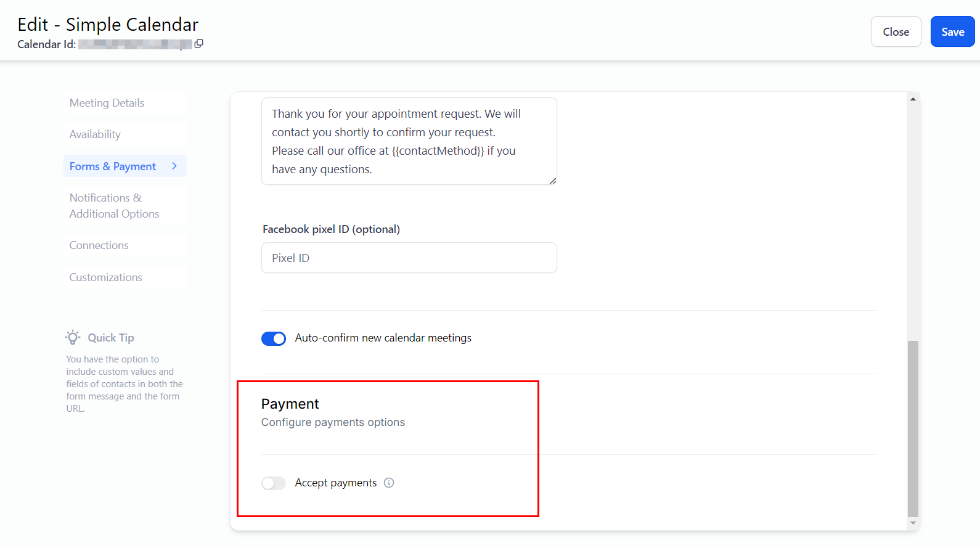The width and height of the screenshot is (980, 548).
Task: Click the Forms & Payment chevron arrow
Action: tap(174, 166)
